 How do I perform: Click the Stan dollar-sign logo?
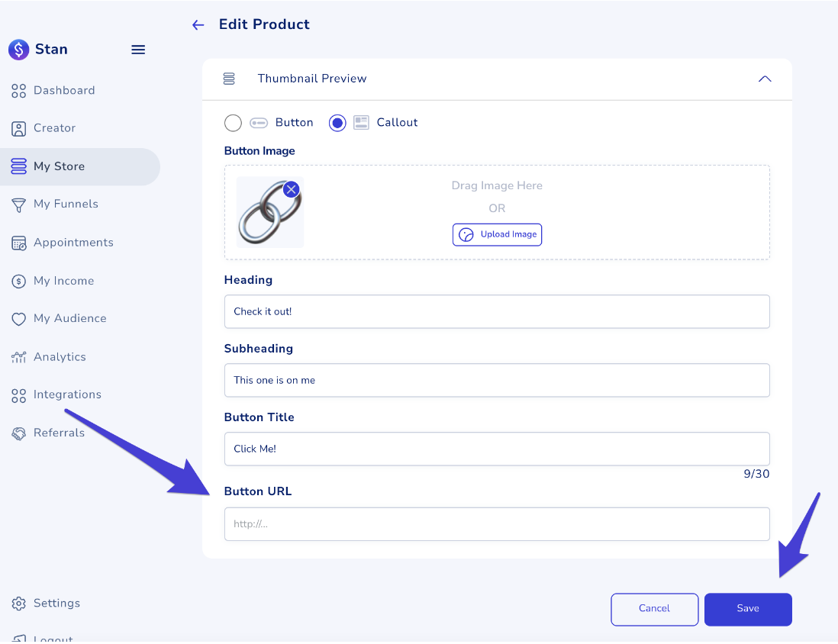[x=18, y=49]
